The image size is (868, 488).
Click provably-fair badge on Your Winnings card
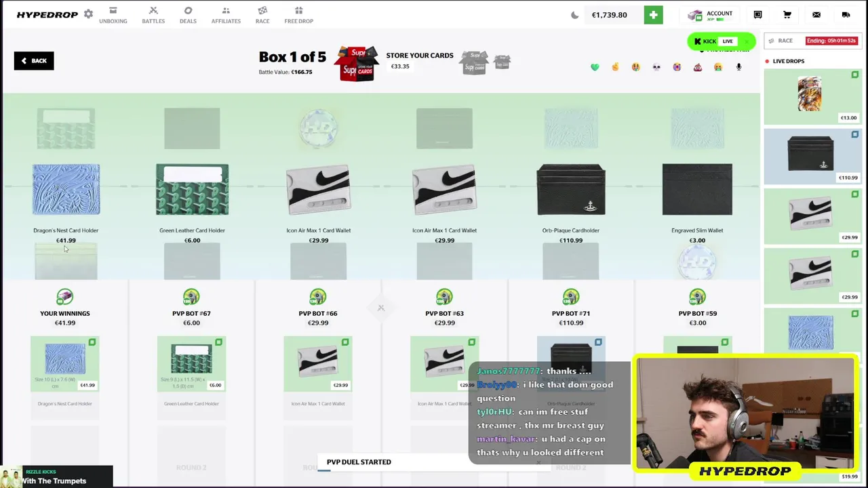92,342
